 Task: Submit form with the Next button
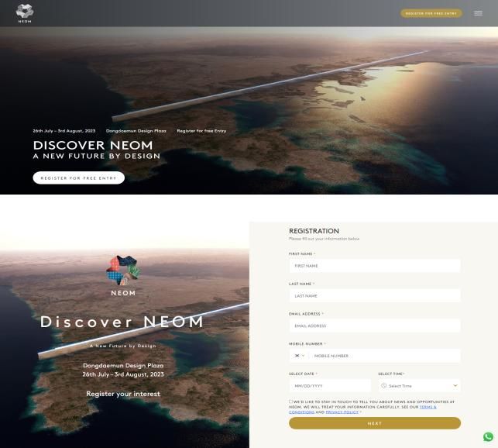[x=375, y=423]
